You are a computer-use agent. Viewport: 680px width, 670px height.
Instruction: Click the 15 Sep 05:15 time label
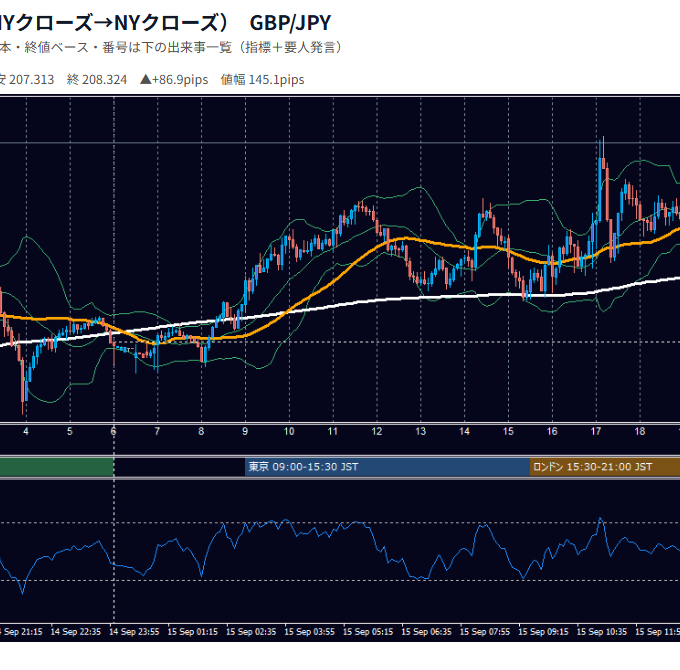coord(368,632)
